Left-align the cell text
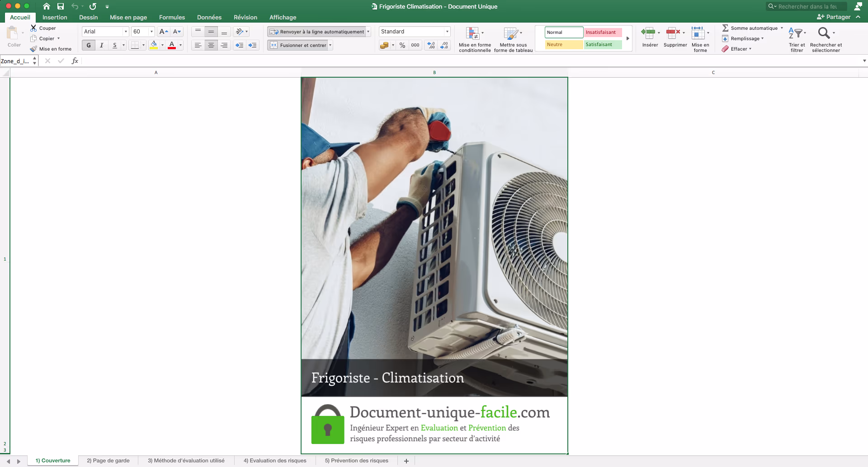Viewport: 868px width, 467px height. [198, 45]
